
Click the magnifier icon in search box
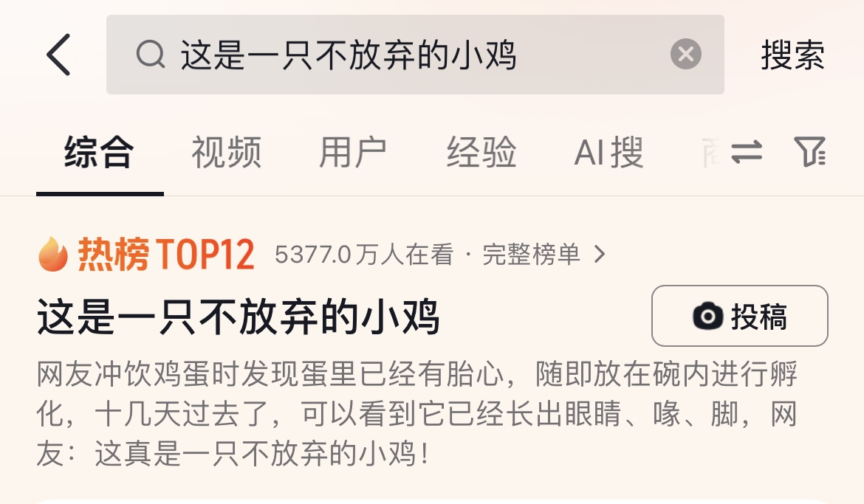(151, 55)
